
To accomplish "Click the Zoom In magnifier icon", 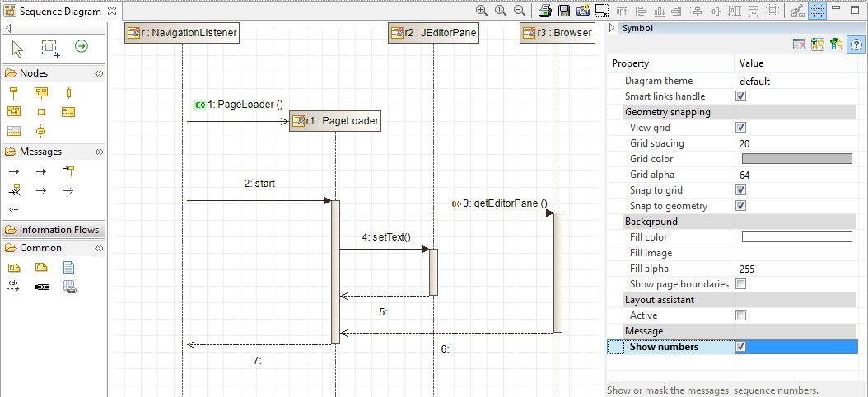I will coord(482,11).
